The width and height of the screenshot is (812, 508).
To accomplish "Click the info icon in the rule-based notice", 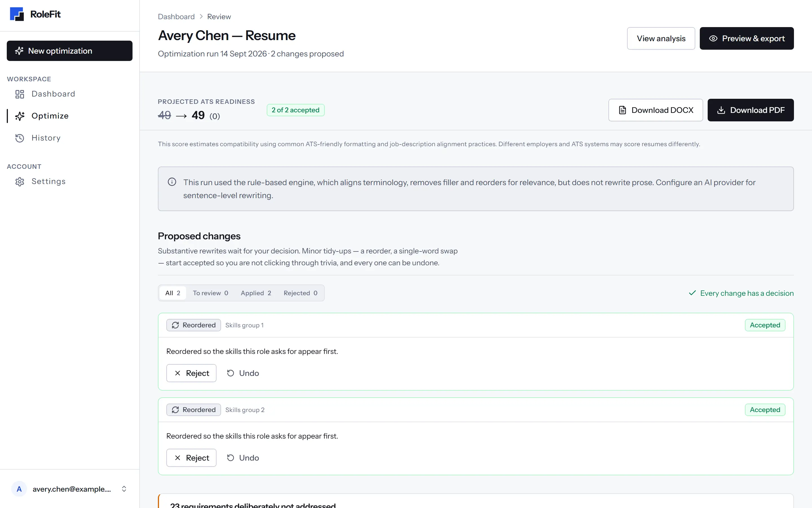I will tap(172, 182).
